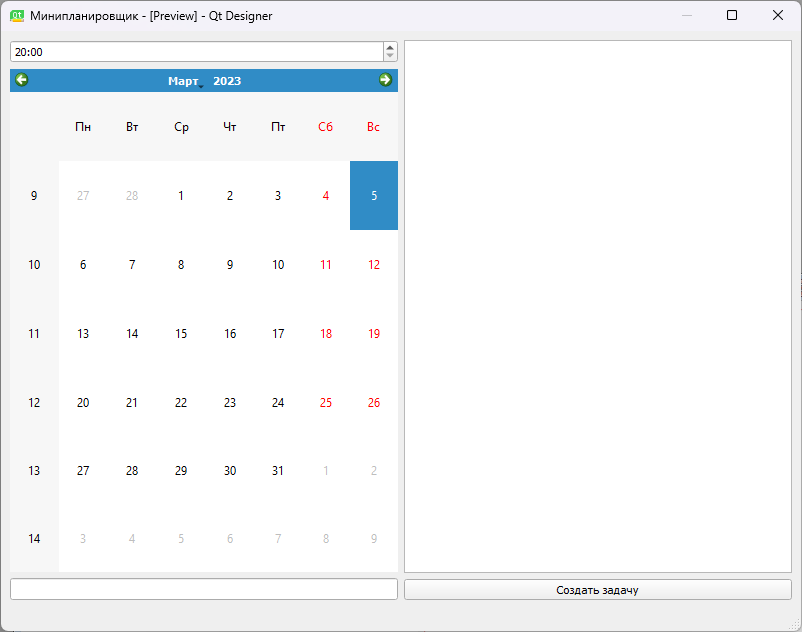Select April 9 in last row
This screenshot has height=632, width=802.
tap(374, 539)
